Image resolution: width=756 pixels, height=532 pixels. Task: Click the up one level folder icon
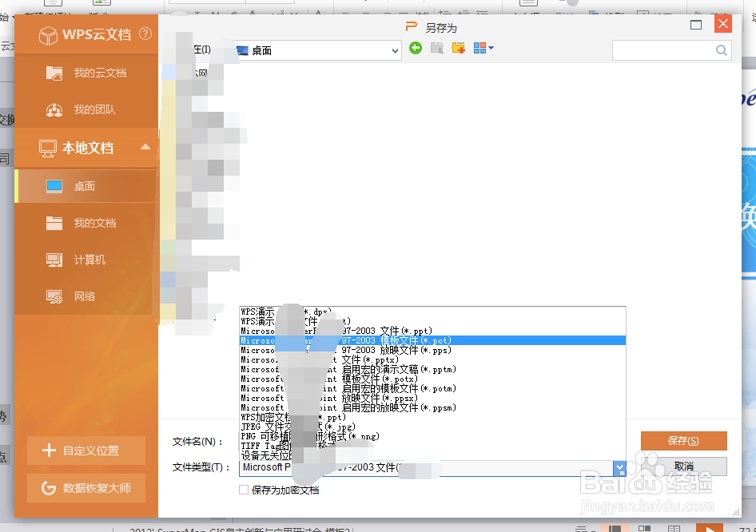coord(437,48)
